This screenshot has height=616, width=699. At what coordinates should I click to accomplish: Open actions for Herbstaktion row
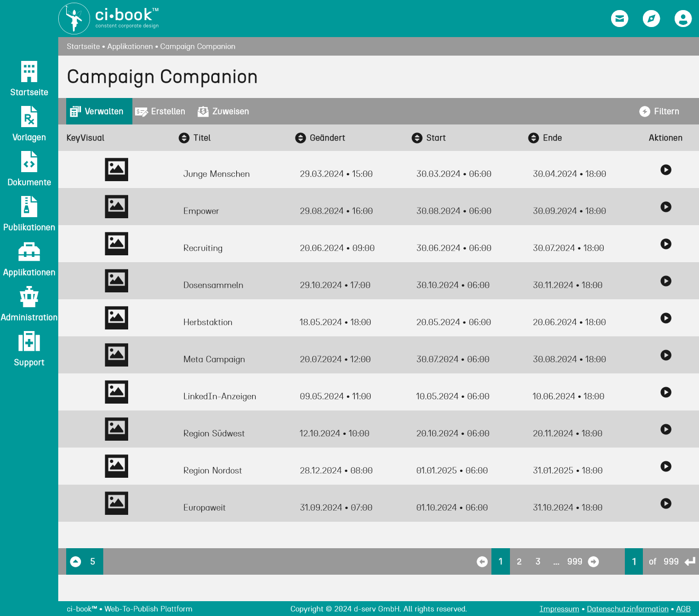point(666,318)
